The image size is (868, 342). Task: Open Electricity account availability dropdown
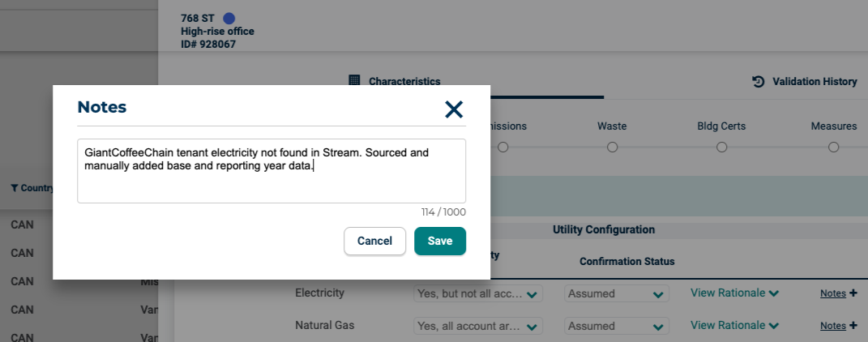click(x=477, y=294)
